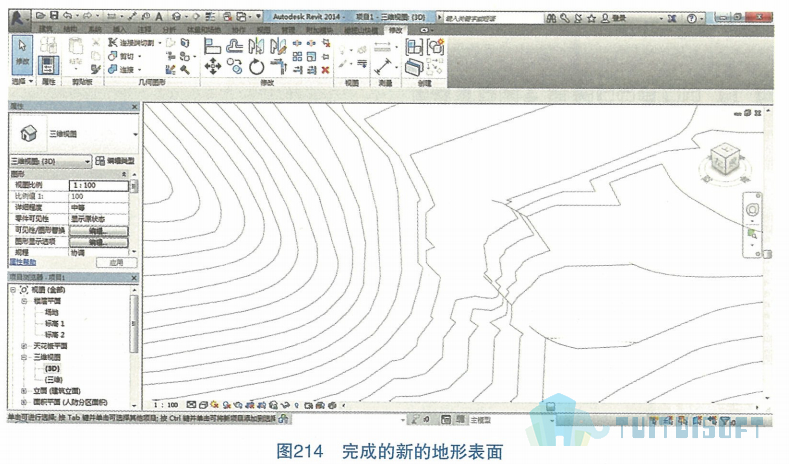Click the Join geometry (连接) tool
This screenshot has width=789, height=464.
[x=121, y=69]
